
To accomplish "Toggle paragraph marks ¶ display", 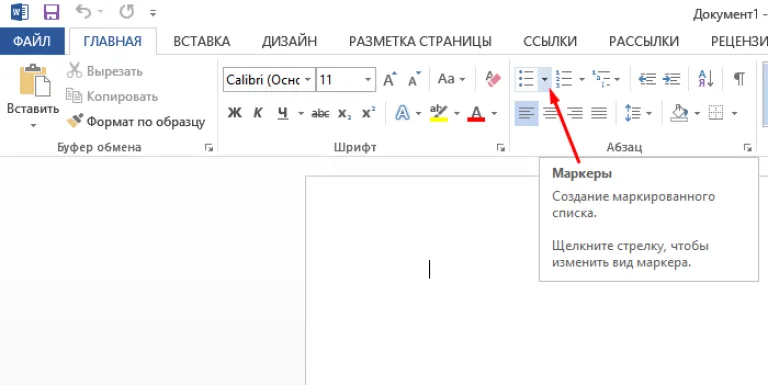I will pyautogui.click(x=739, y=79).
